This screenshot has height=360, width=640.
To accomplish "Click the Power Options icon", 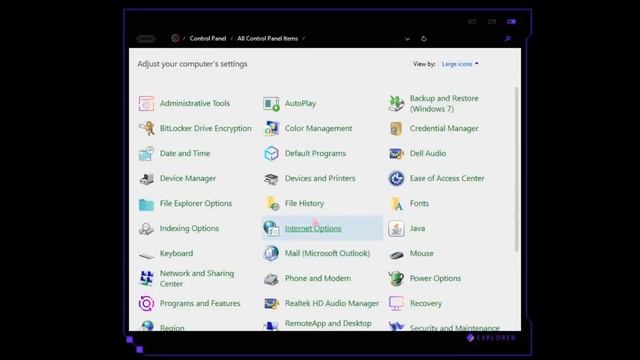I will 396,278.
